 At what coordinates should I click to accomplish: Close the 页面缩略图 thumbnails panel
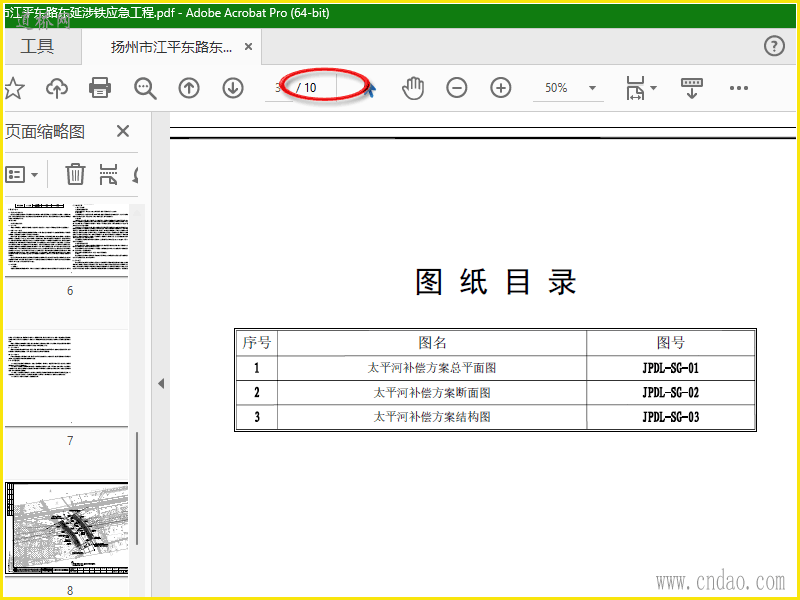(x=122, y=131)
